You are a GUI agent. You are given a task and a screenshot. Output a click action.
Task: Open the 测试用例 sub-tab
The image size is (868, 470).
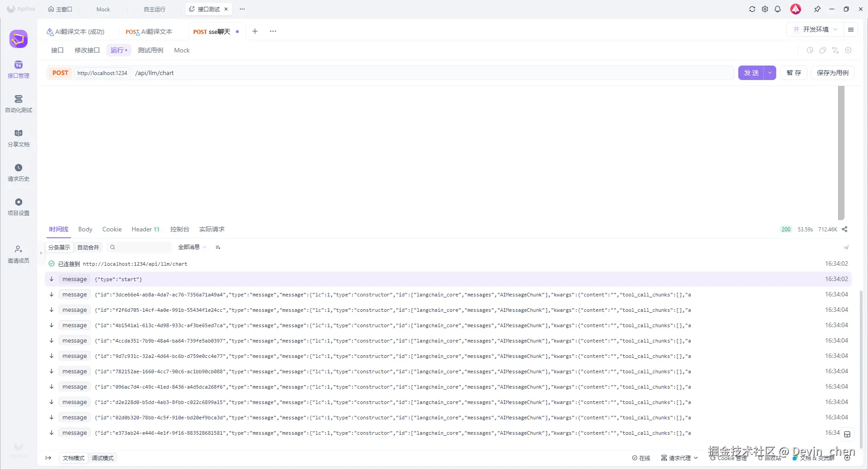(151, 50)
